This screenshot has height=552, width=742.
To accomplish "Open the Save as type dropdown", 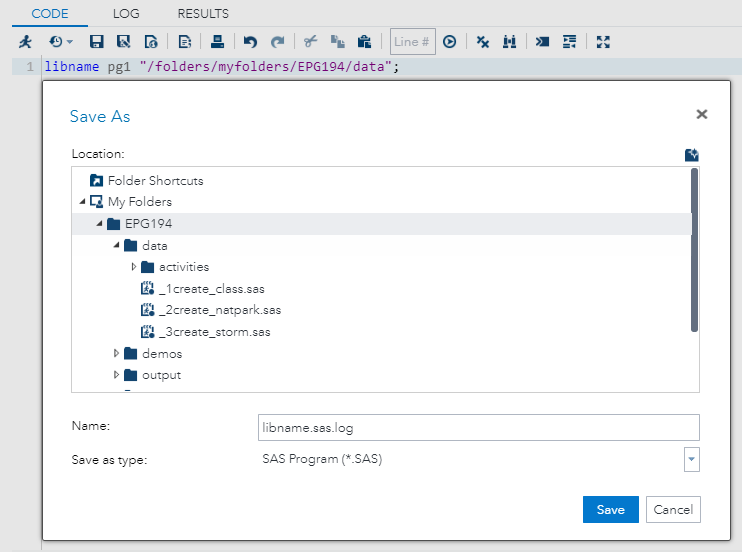I will pyautogui.click(x=691, y=459).
